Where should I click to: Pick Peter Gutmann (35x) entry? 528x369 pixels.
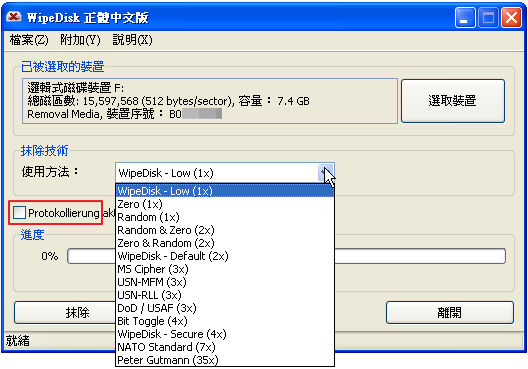tap(225, 360)
